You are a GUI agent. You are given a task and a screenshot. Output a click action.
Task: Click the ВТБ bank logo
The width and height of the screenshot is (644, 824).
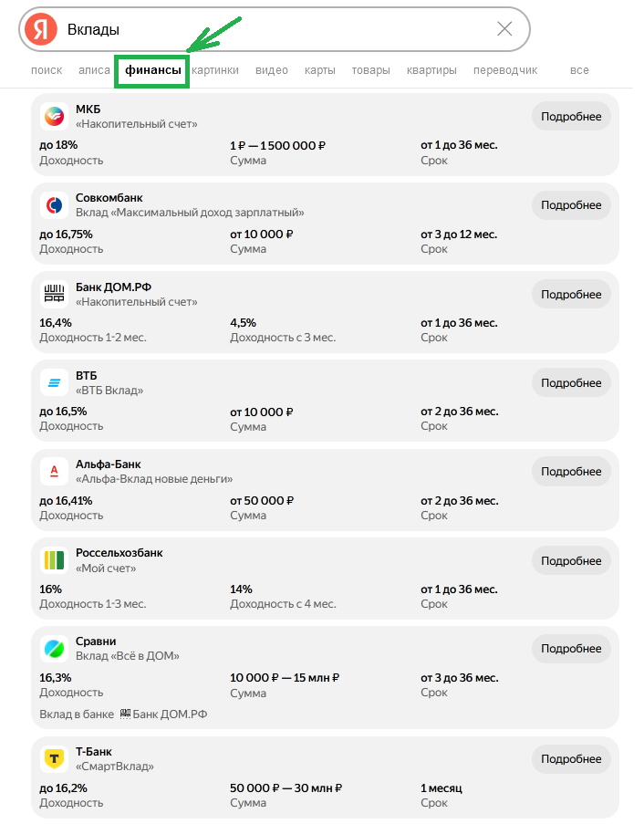point(54,382)
